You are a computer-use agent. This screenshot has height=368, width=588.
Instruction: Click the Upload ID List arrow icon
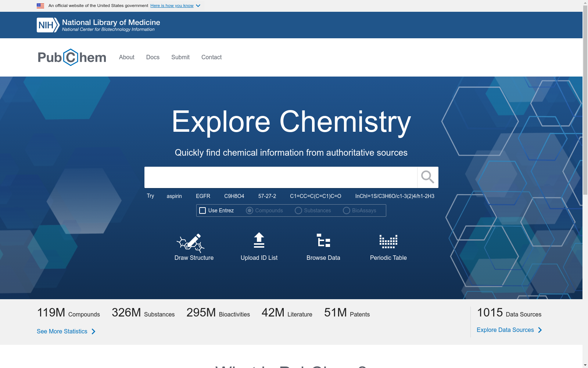259,240
